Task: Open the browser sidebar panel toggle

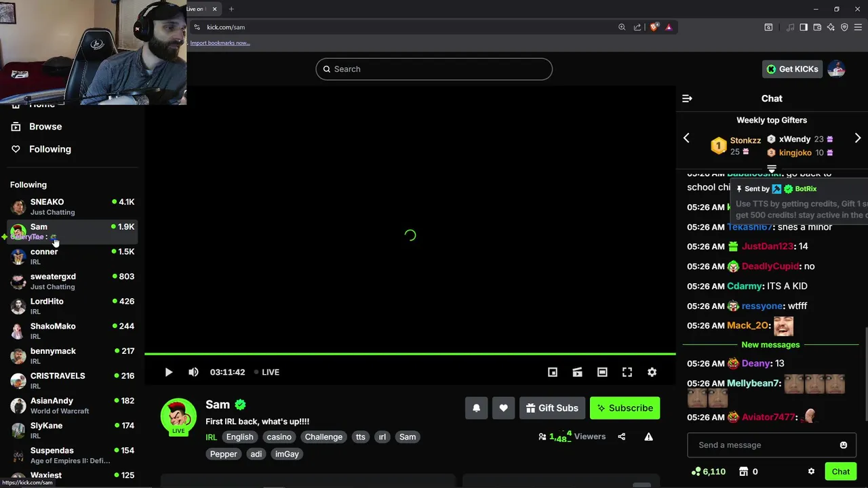Action: tap(804, 27)
